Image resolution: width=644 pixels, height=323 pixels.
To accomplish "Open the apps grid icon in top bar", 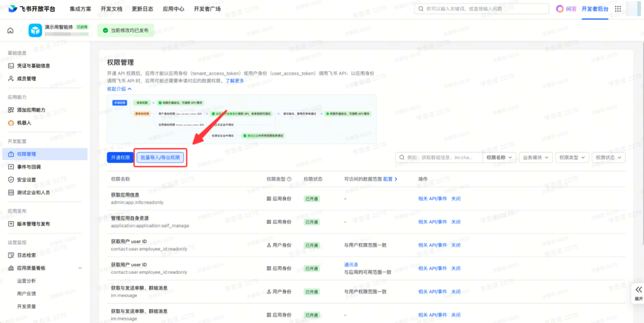I will [x=618, y=9].
